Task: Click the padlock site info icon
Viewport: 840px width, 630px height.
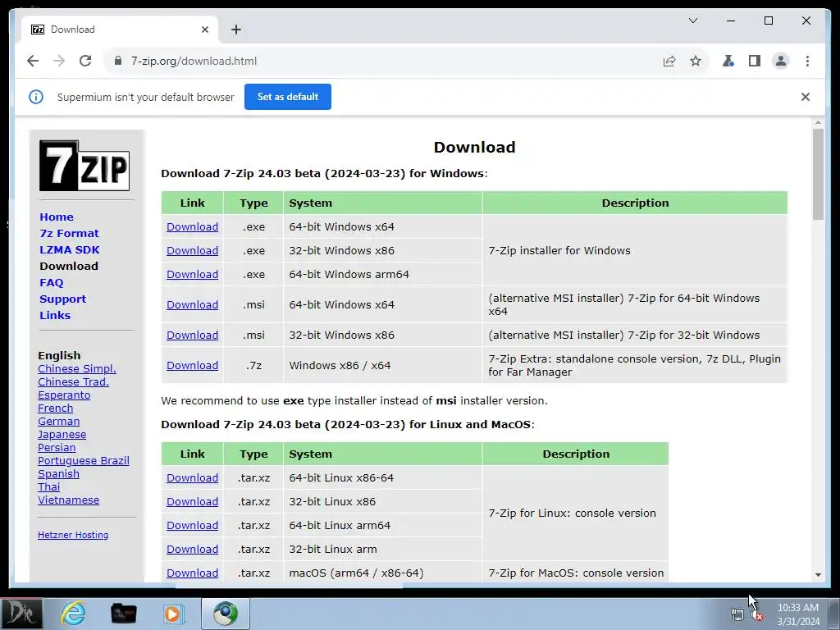Action: (x=118, y=61)
